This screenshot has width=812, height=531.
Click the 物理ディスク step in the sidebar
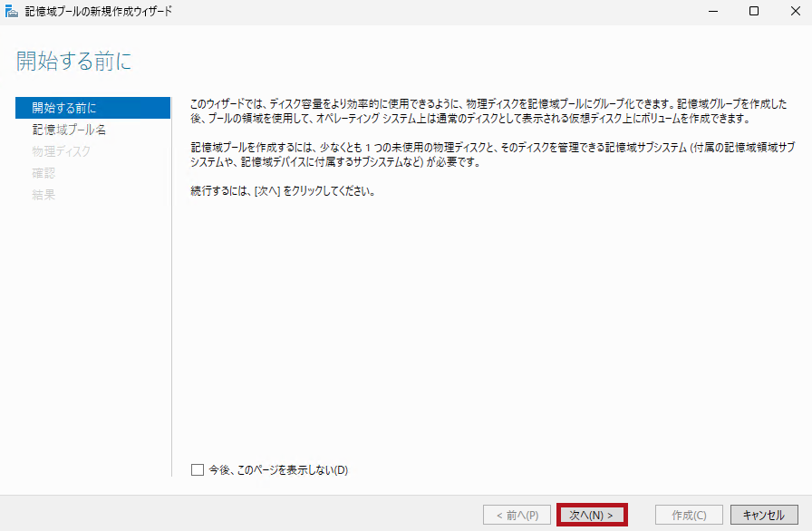(61, 151)
